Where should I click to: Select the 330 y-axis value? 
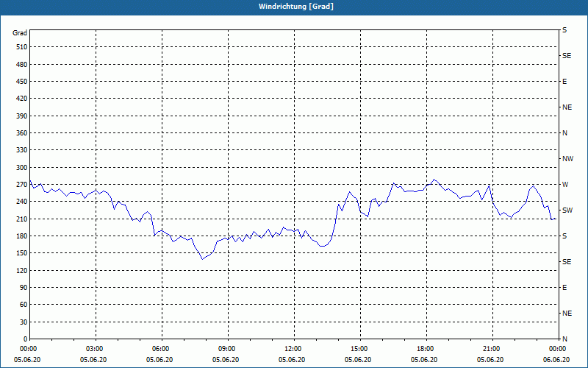(21, 150)
